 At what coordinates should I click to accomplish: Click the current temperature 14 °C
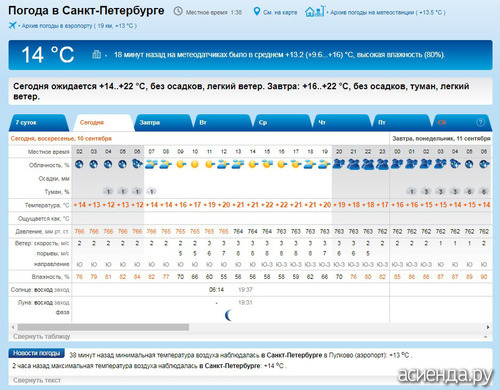48,55
